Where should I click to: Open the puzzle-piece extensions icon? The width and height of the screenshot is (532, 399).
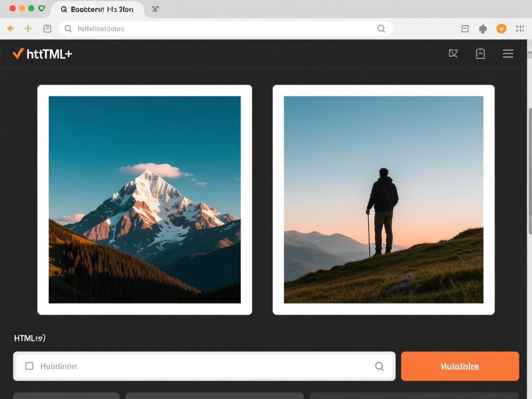tap(483, 29)
